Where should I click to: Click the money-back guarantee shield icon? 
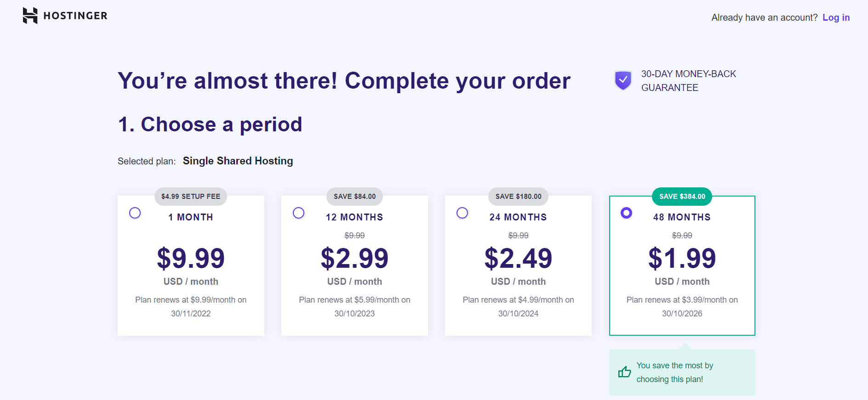(x=622, y=80)
